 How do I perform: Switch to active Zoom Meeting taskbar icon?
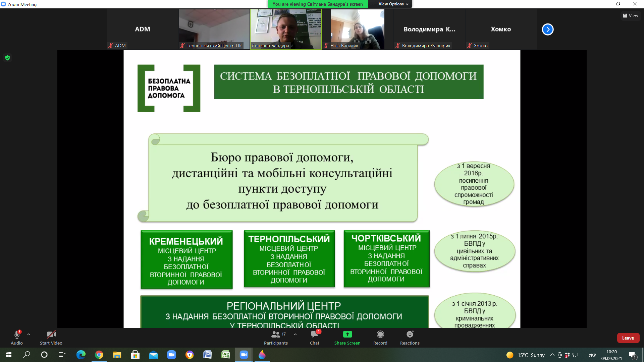[244, 355]
